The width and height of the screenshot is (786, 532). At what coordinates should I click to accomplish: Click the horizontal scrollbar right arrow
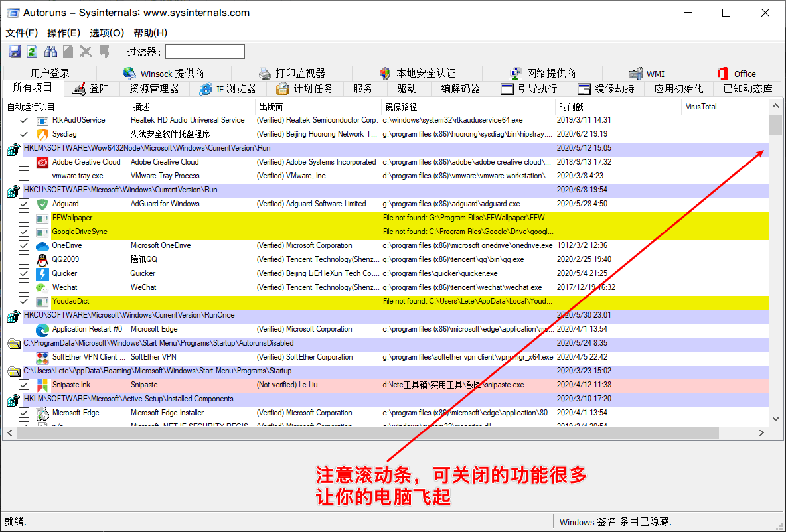coord(761,432)
